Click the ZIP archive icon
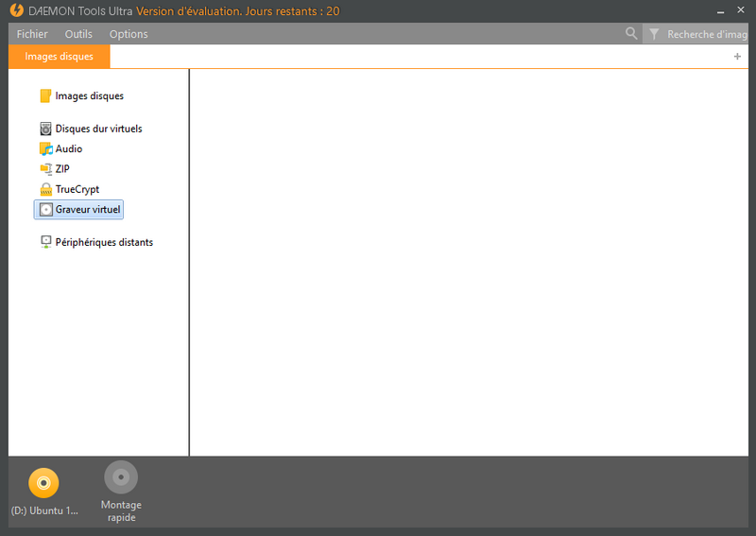Viewport: 756px width, 536px height. click(45, 169)
